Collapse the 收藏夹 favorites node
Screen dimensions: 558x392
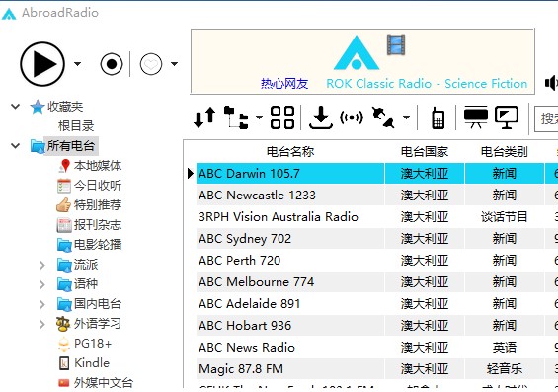pyautogui.click(x=15, y=106)
